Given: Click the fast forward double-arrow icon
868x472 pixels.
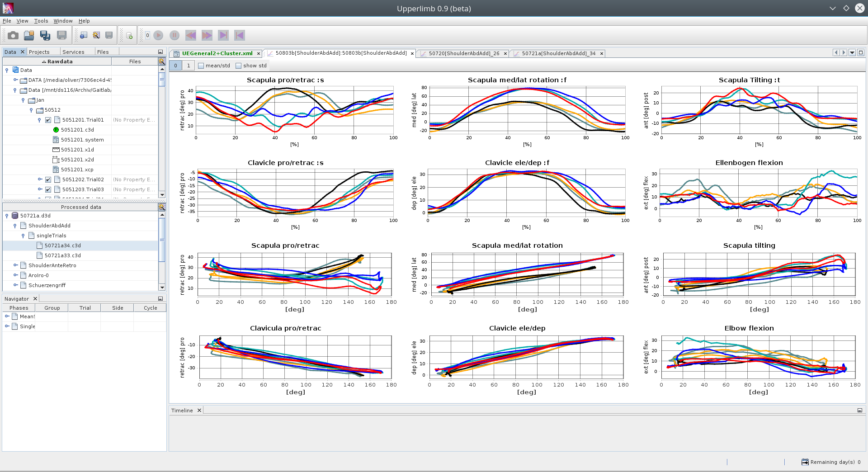Looking at the screenshot, I should pyautogui.click(x=207, y=35).
